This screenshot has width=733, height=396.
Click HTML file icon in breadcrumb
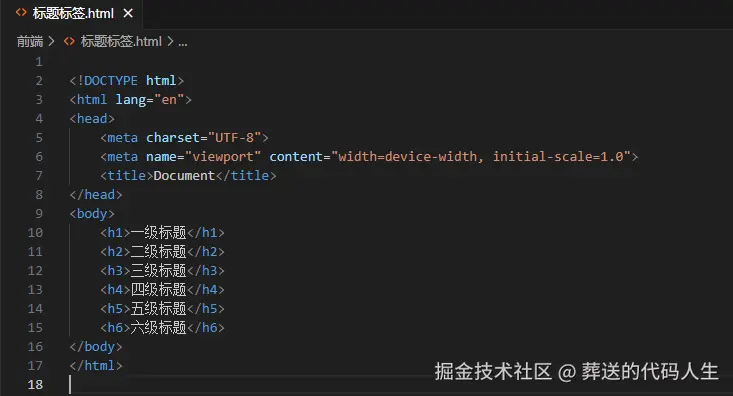coord(69,42)
